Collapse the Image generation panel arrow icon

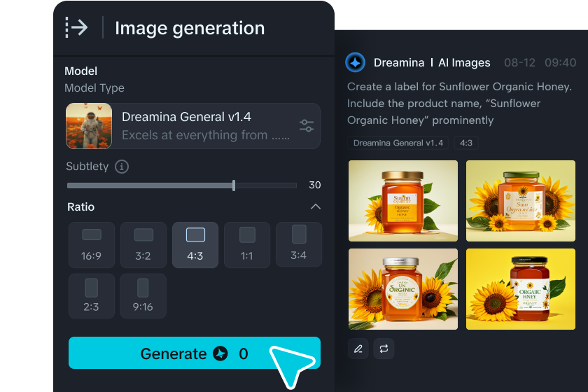76,27
